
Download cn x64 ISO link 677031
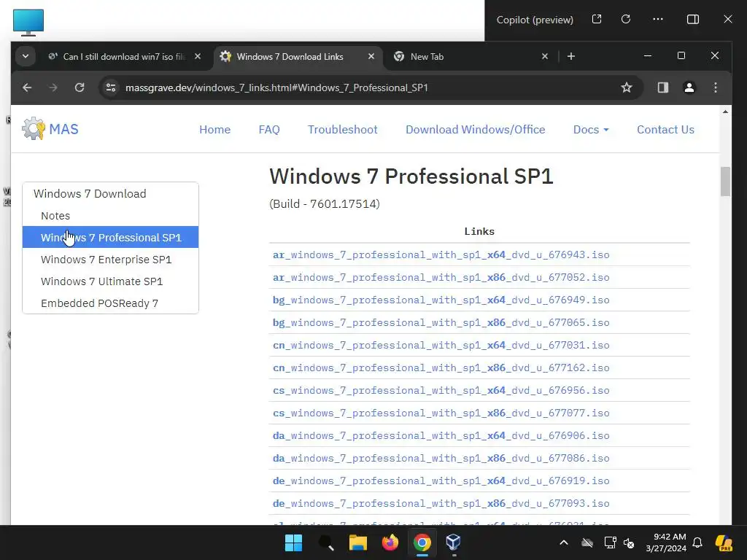[x=441, y=345]
